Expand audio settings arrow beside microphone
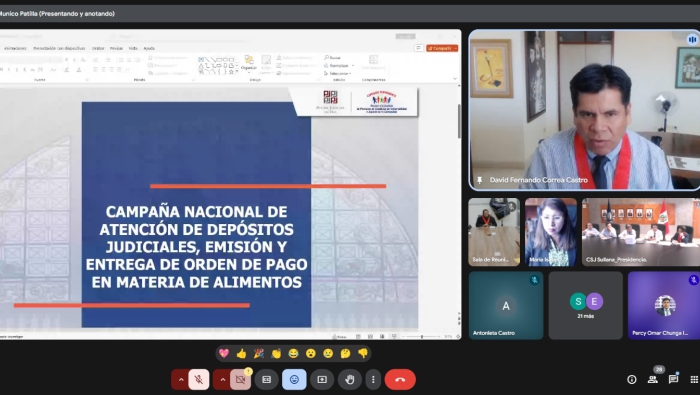 point(181,379)
